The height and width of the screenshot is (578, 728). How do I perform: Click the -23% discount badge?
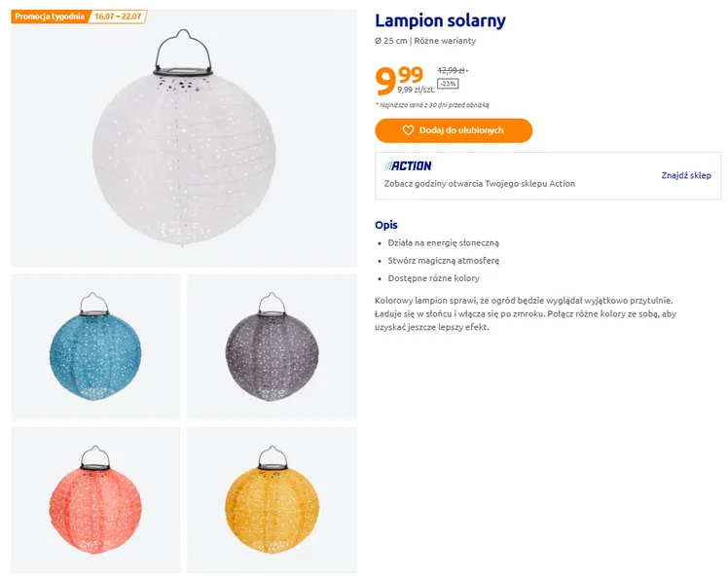tap(448, 84)
